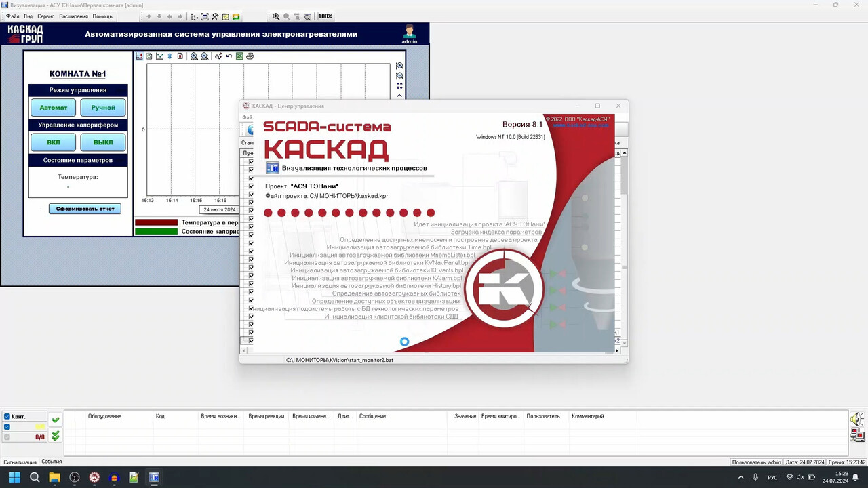The height and width of the screenshot is (488, 868).
Task: Toggle the checkbox beside the yellow indicator
Action: [x=7, y=427]
